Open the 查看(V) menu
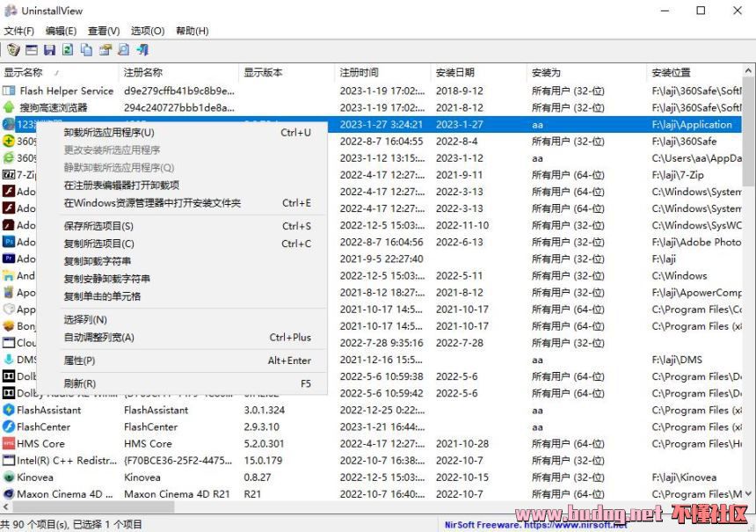The height and width of the screenshot is (532, 756). click(x=104, y=31)
